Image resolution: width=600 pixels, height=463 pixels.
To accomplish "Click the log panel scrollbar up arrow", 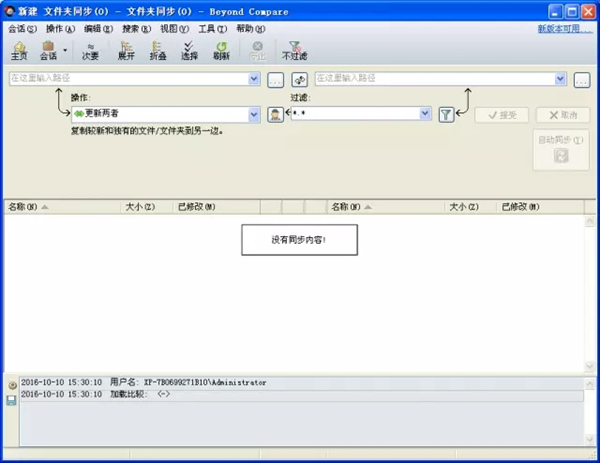I will pyautogui.click(x=590, y=383).
